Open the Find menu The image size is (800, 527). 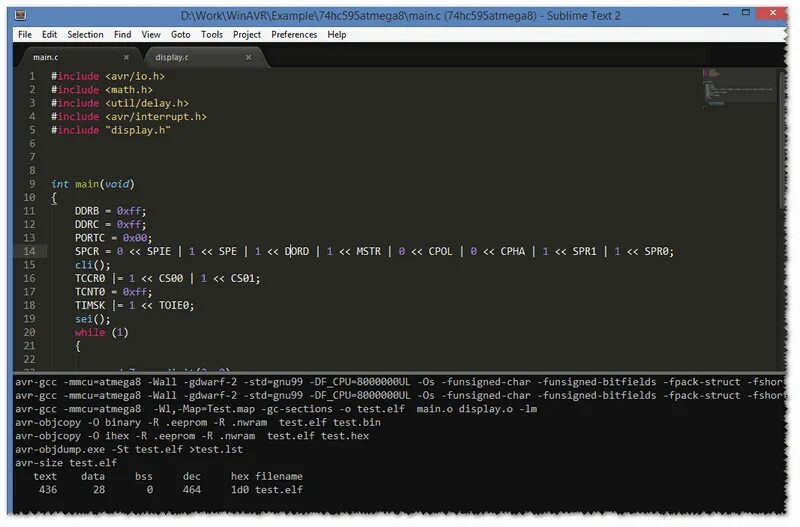[x=122, y=34]
